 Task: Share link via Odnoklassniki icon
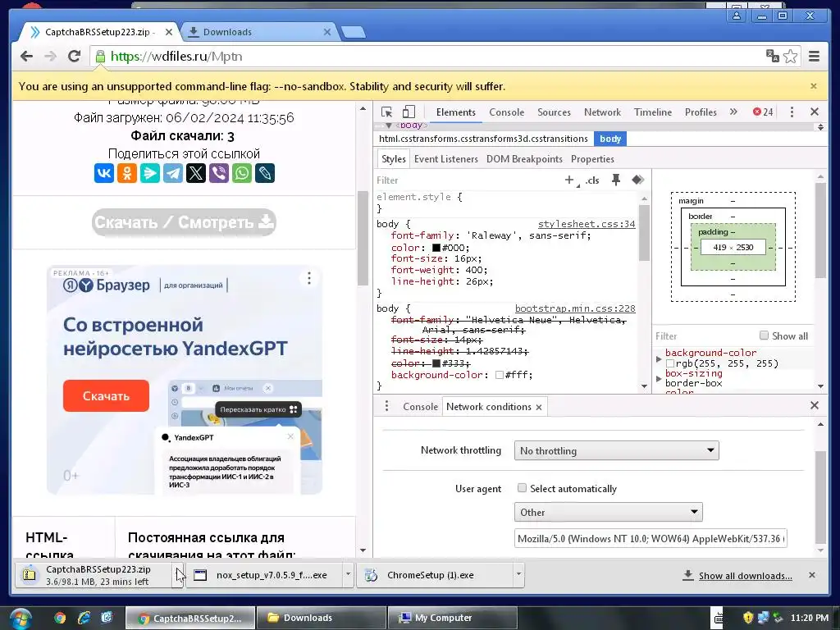[127, 173]
